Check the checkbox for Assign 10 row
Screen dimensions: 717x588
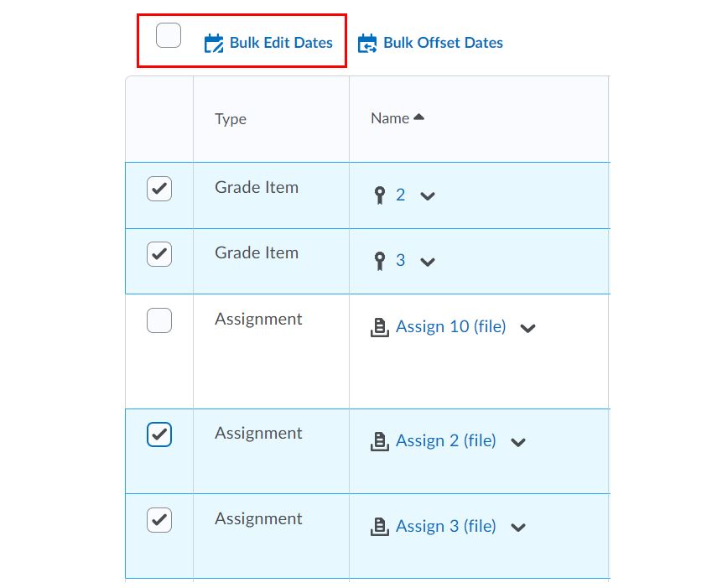(158, 320)
